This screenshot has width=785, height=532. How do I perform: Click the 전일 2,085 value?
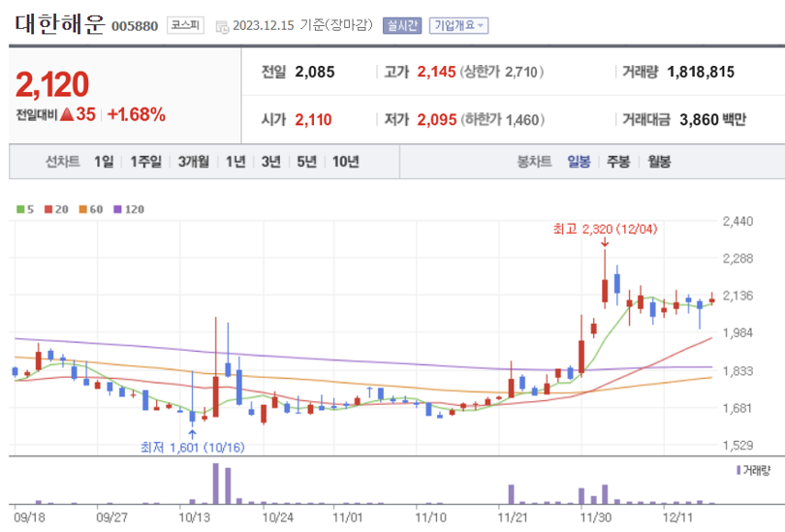[314, 72]
